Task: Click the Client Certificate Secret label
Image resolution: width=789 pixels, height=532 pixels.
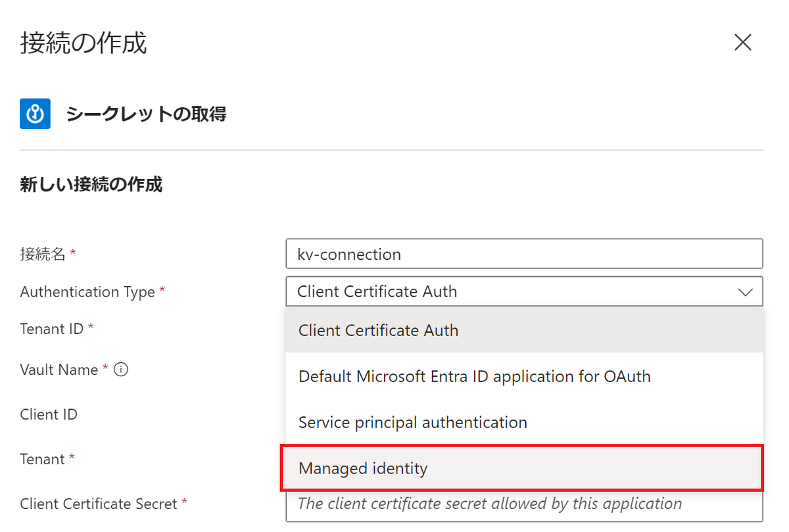Action: [x=99, y=504]
